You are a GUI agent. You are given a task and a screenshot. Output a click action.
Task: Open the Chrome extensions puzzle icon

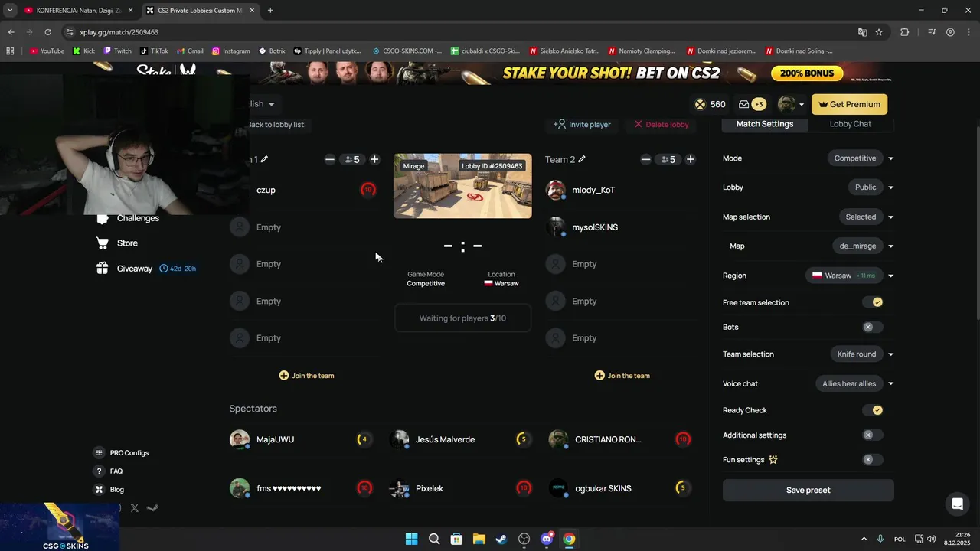pos(905,32)
